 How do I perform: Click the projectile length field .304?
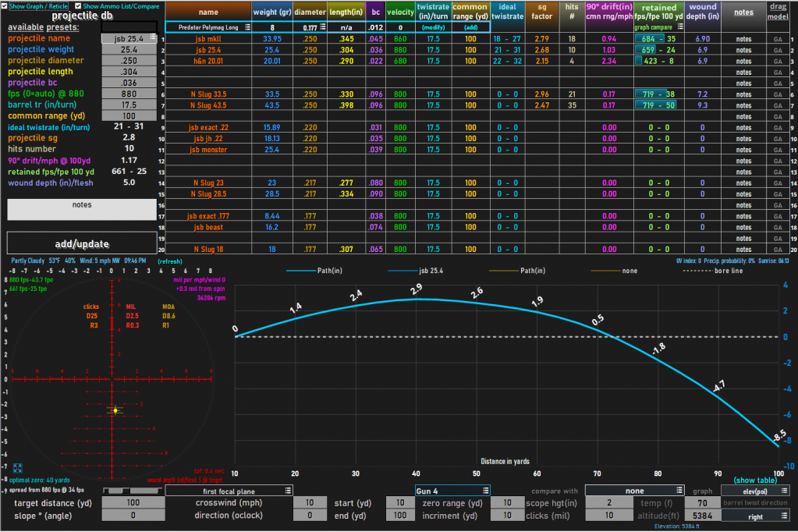point(129,72)
